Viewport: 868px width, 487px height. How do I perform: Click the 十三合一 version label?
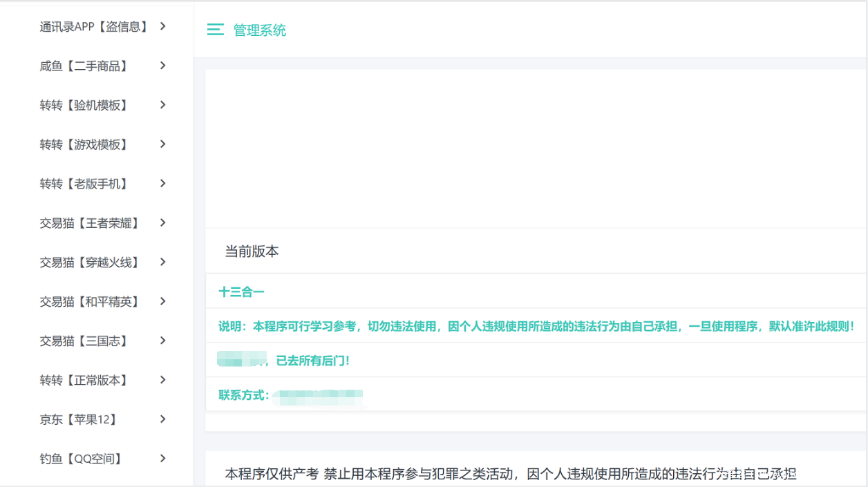(242, 292)
